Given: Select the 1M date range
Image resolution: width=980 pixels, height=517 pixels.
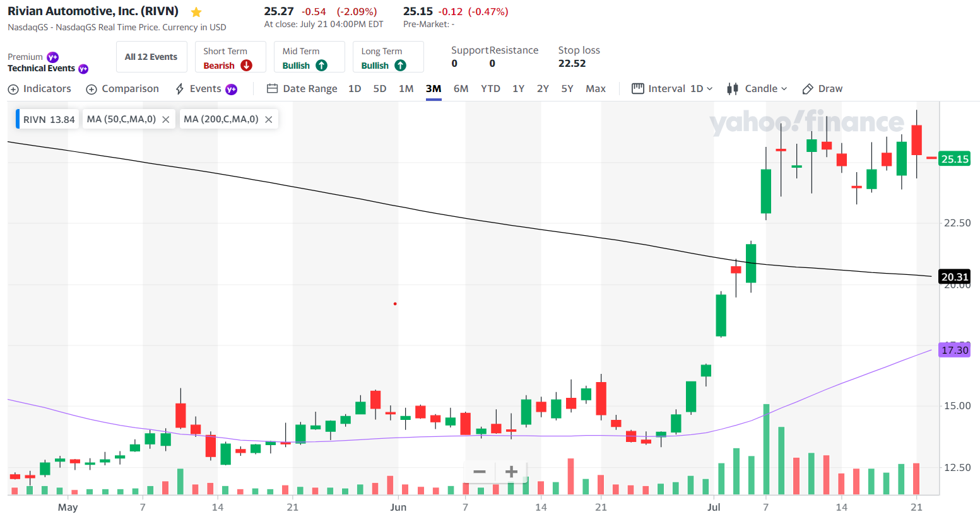Looking at the screenshot, I should pos(406,89).
